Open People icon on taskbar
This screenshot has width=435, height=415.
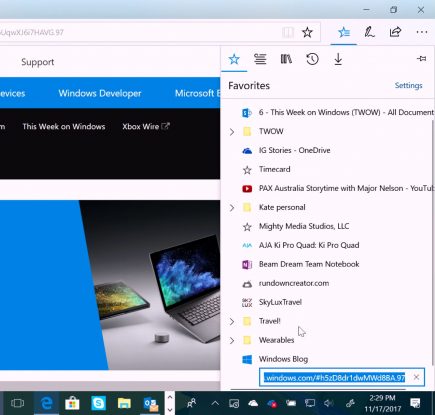[192, 403]
